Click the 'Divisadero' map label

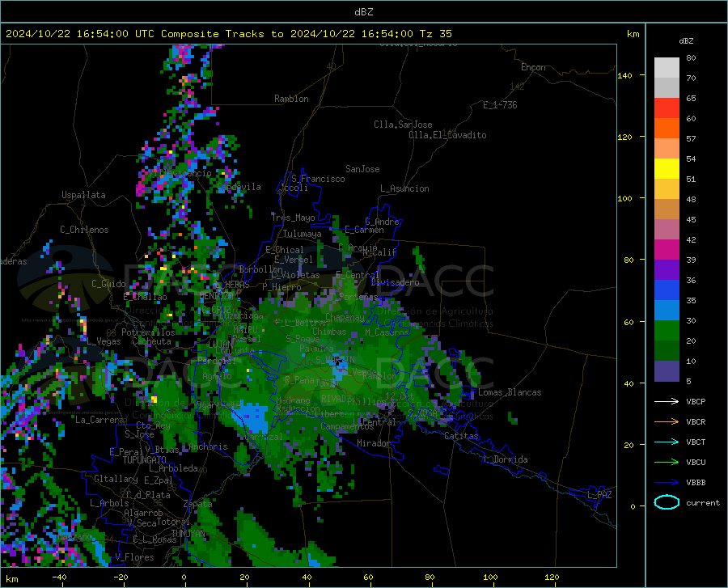click(x=395, y=282)
